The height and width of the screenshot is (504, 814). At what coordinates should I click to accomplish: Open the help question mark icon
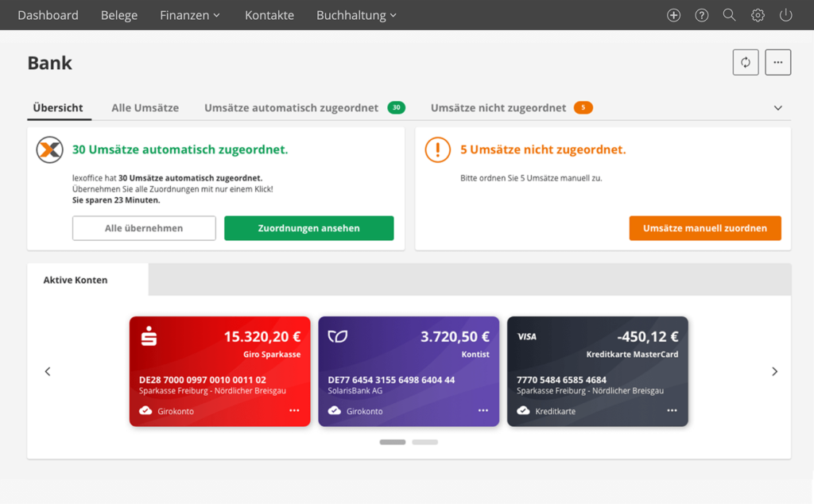pyautogui.click(x=701, y=15)
